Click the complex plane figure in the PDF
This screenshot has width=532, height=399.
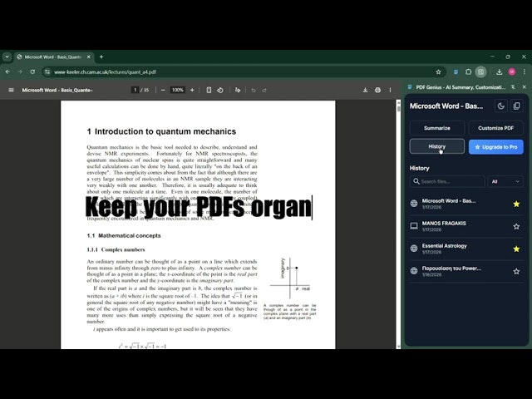(290, 278)
